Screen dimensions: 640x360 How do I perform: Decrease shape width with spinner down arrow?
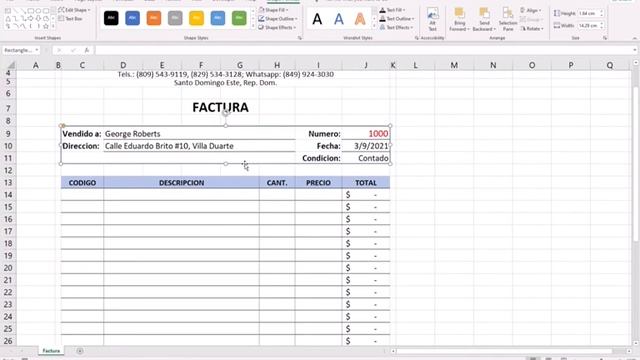(x=602, y=27)
